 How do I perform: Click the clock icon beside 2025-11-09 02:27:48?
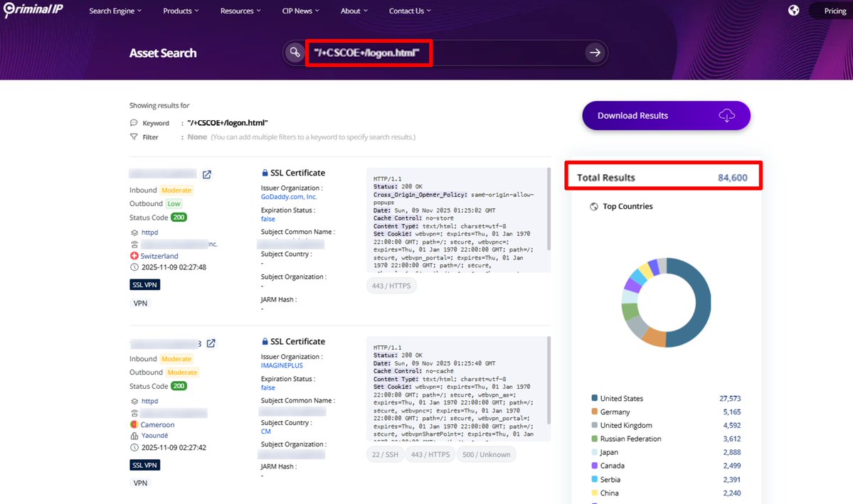(x=134, y=267)
